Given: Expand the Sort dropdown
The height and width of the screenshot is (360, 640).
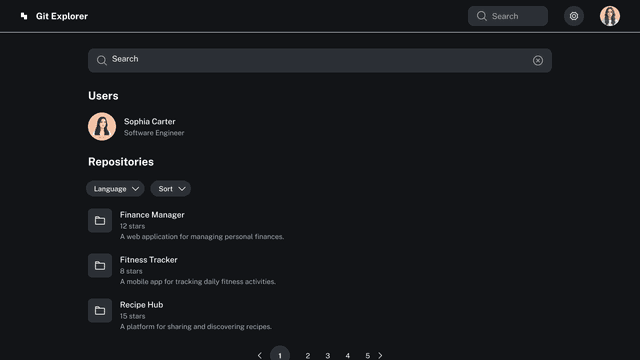Looking at the screenshot, I should coord(171,189).
